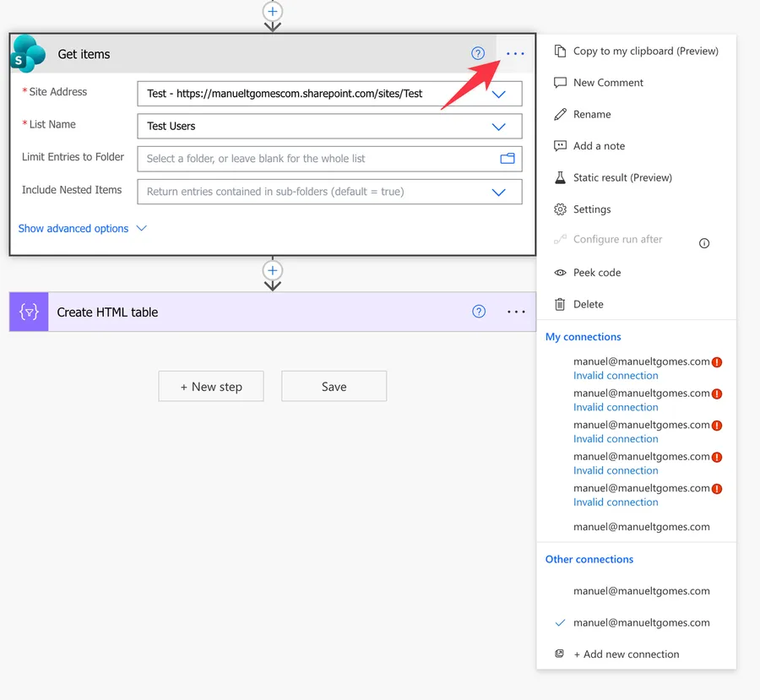Click the Delete trash can icon
The width and height of the screenshot is (760, 700).
point(560,304)
